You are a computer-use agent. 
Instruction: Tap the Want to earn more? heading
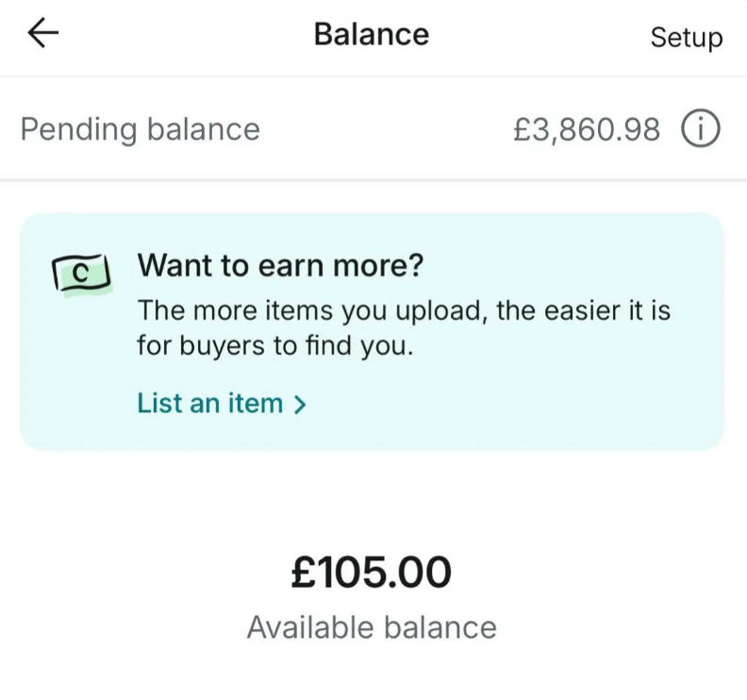coord(280,267)
